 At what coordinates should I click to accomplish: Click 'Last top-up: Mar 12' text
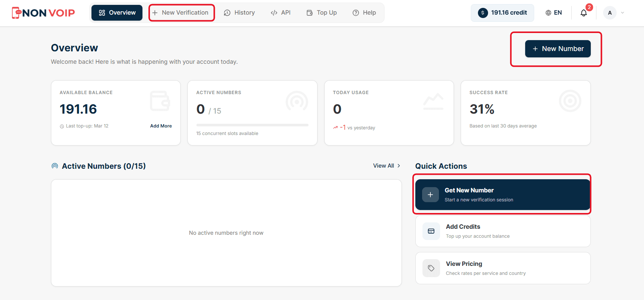click(x=87, y=126)
